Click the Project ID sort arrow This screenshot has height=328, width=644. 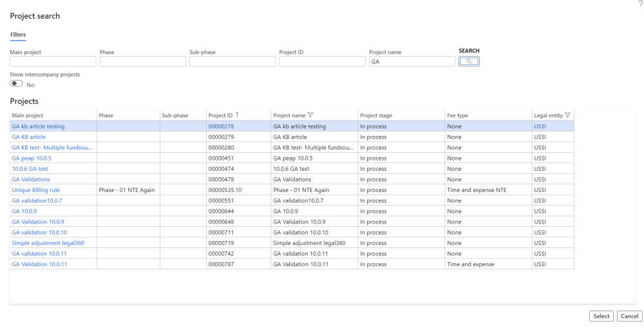tap(237, 115)
